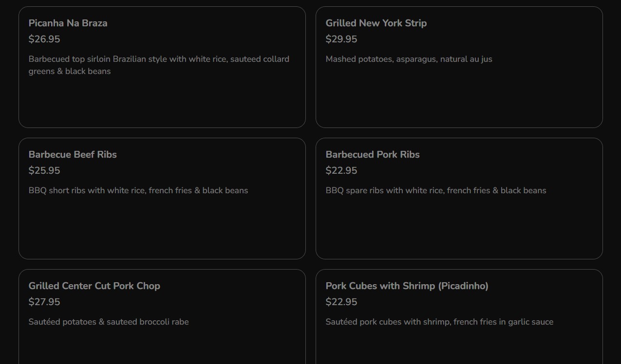This screenshot has height=364, width=621.
Task: Select Pork Cubes with Shrimp (Picadinho) heading
Action: pyautogui.click(x=407, y=286)
